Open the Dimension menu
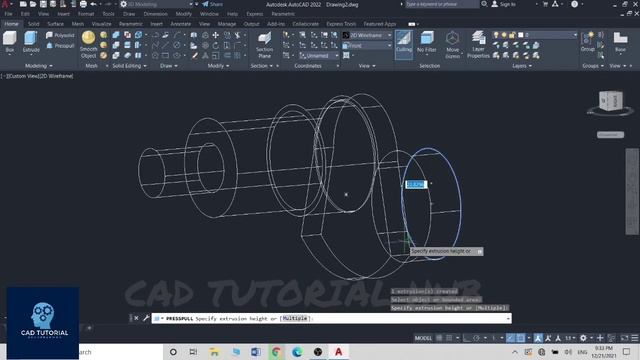This screenshot has width=640, height=360. pos(156,14)
